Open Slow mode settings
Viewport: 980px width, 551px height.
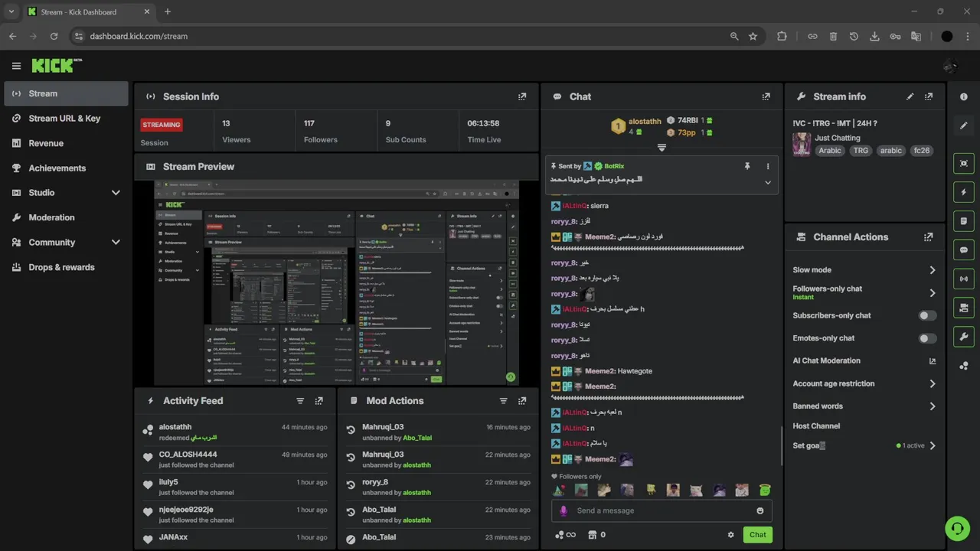[864, 270]
